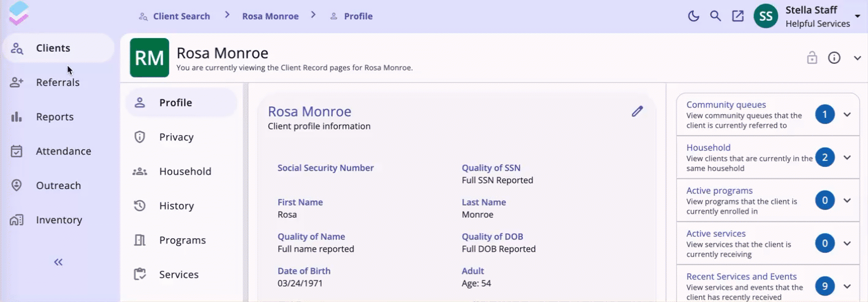Switch to the Privacy tab

[x=176, y=137]
